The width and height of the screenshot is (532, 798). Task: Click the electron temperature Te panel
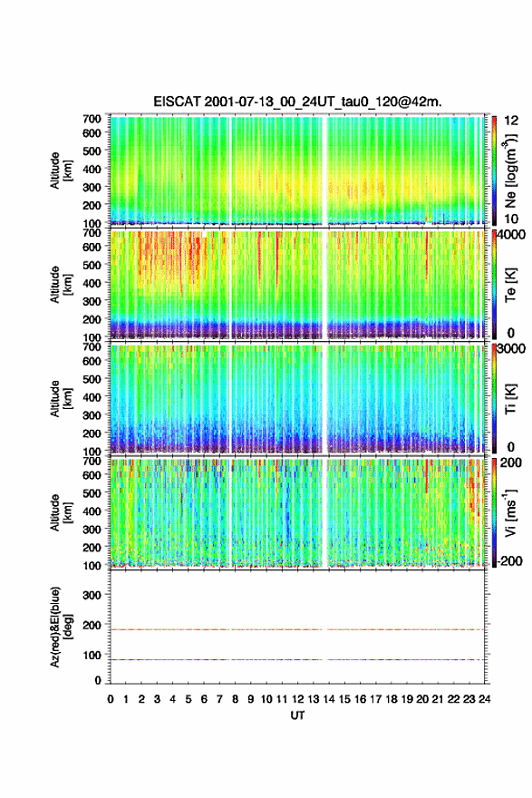point(296,285)
